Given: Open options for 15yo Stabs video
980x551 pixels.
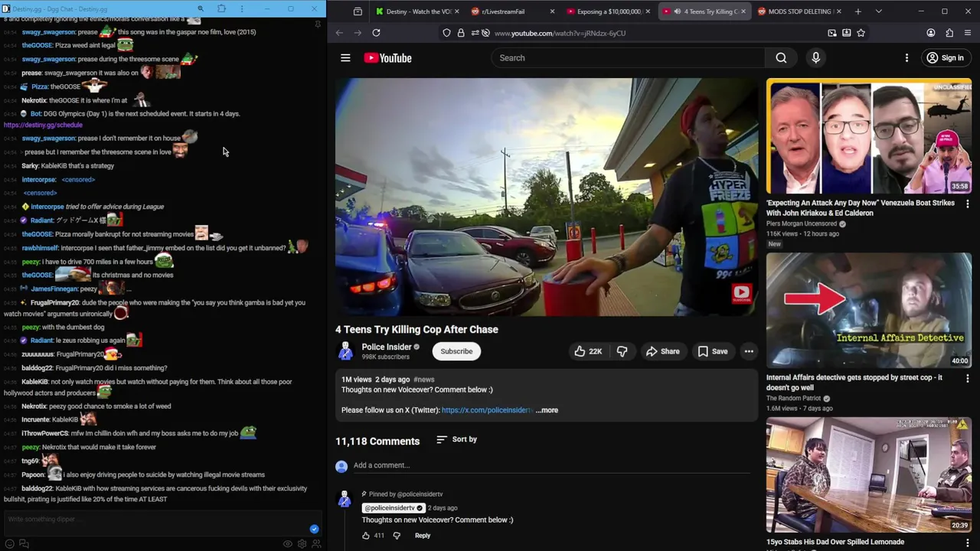Looking at the screenshot, I should click(x=967, y=543).
